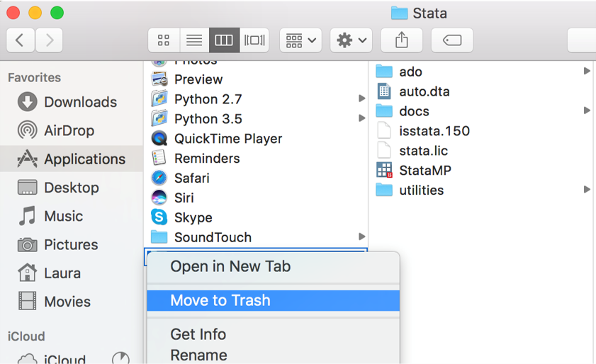Expand the Python 3.5 folder arrow
Image resolution: width=596 pixels, height=364 pixels.
point(362,118)
